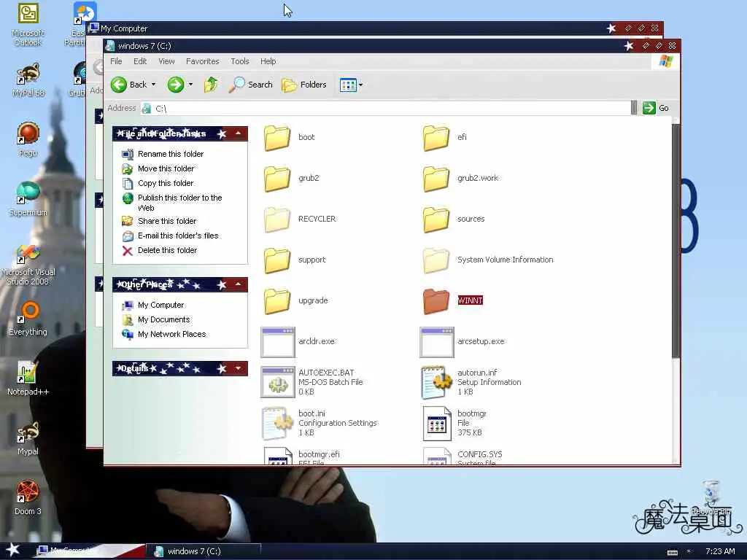Screen dimensions: 747x560
Task: Select the support folder icon
Action: coord(277,260)
